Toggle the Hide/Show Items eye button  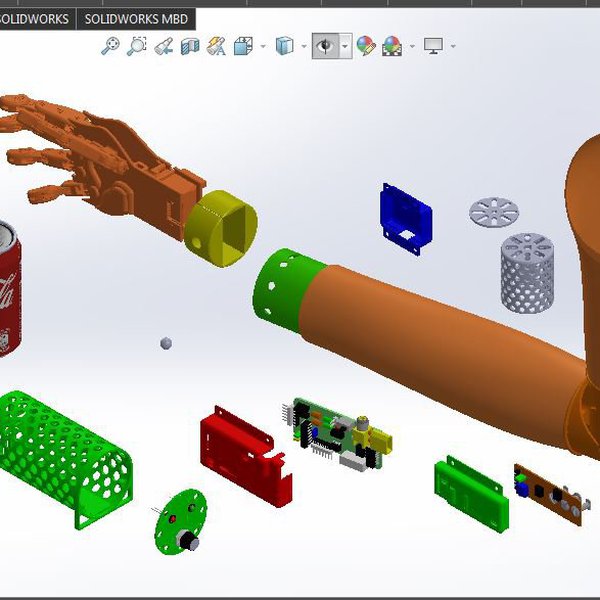[325, 46]
